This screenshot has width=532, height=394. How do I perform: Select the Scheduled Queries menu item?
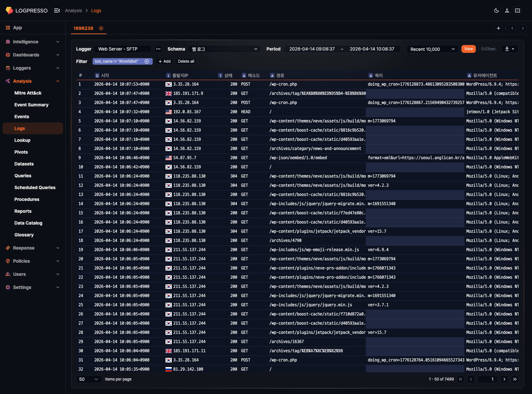[35, 187]
